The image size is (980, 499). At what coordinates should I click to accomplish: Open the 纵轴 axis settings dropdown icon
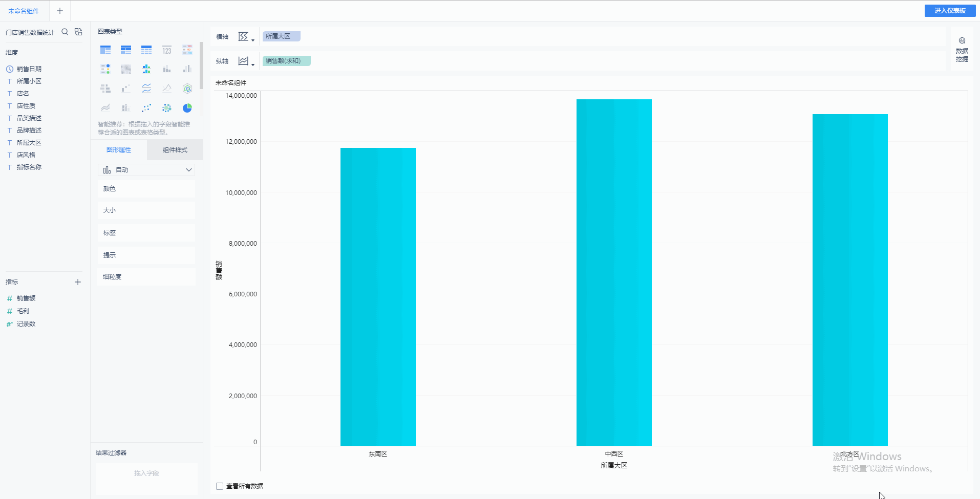pyautogui.click(x=246, y=61)
